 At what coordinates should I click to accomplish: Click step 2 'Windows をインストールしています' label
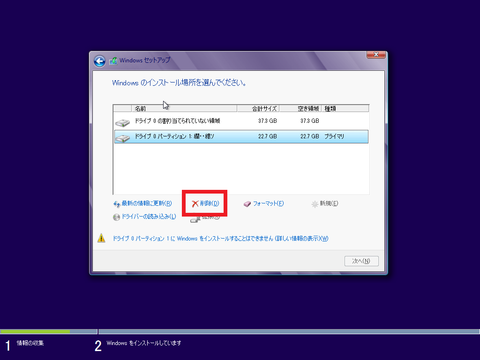coord(144,343)
